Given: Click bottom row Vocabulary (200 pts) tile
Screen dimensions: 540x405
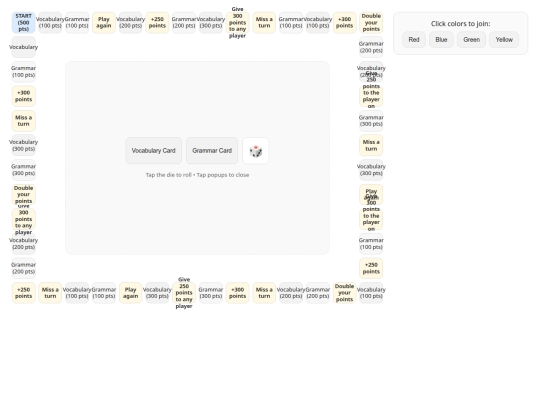Looking at the screenshot, I should point(291,293).
